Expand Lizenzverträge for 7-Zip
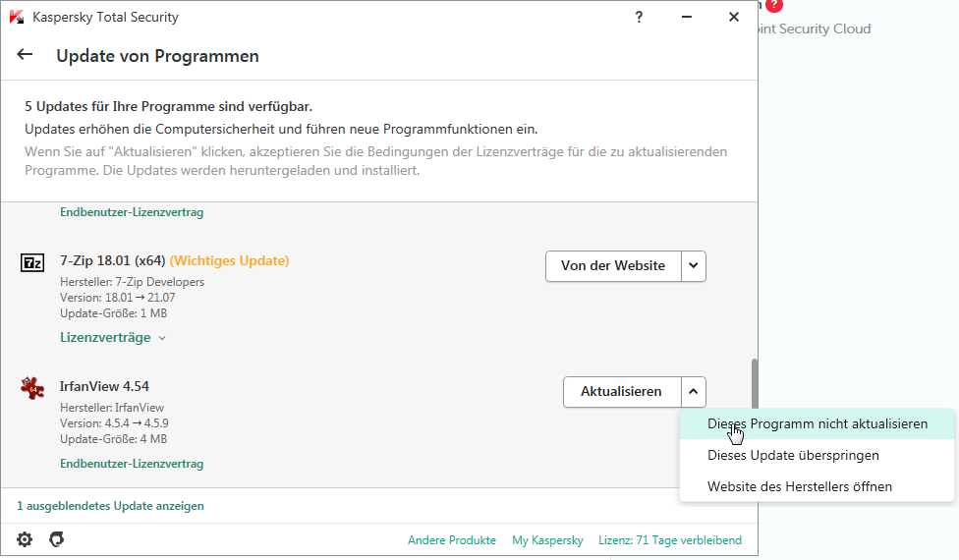959x560 pixels. (113, 337)
